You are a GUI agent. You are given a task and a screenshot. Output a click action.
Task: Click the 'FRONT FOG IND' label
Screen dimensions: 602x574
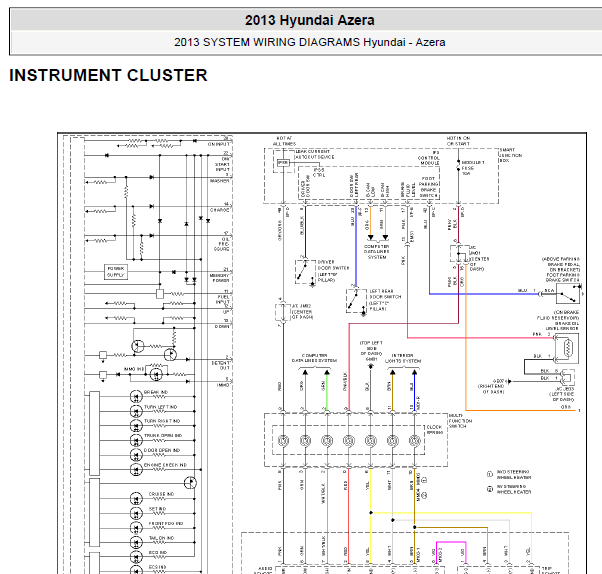point(166,523)
